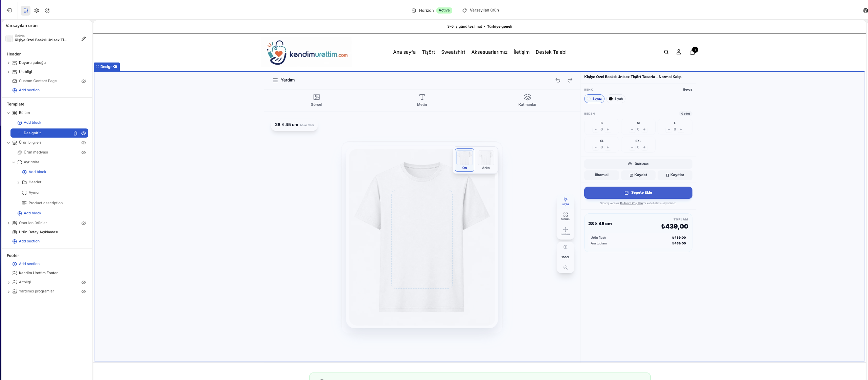Open the App embeds icon
Image resolution: width=868 pixels, height=380 pixels.
47,10
